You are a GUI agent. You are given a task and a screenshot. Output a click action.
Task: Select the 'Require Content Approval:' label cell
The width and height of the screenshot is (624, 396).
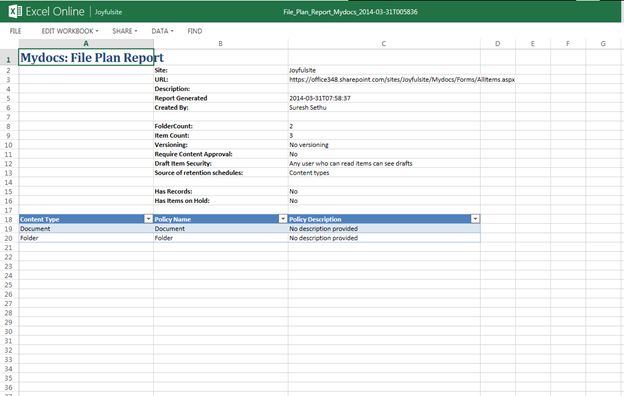pyautogui.click(x=221, y=154)
